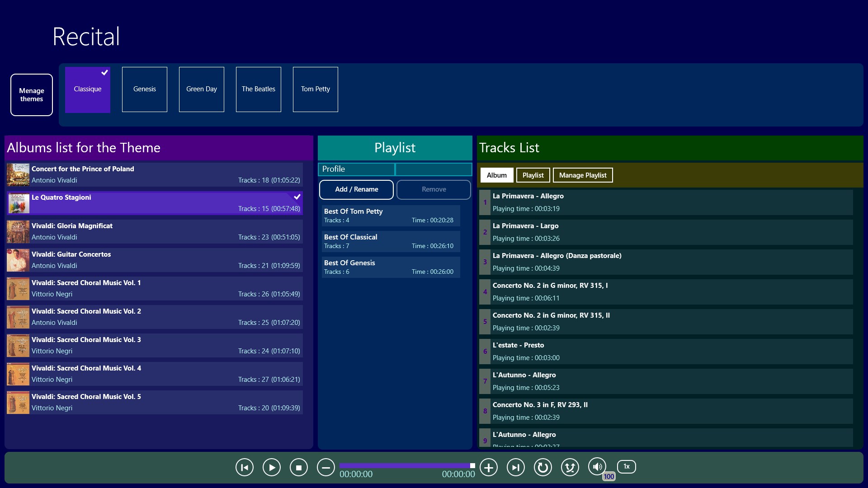Click the playback progress bar
Screen dimensions: 868x488
(407, 465)
